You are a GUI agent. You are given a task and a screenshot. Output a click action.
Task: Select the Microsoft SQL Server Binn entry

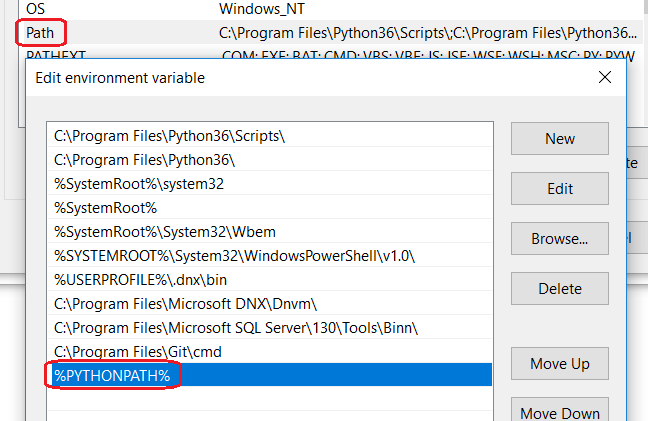pyautogui.click(x=269, y=328)
